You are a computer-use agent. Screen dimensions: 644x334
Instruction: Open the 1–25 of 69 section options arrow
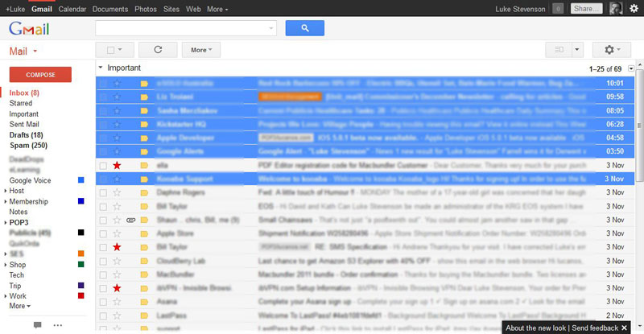(x=631, y=68)
